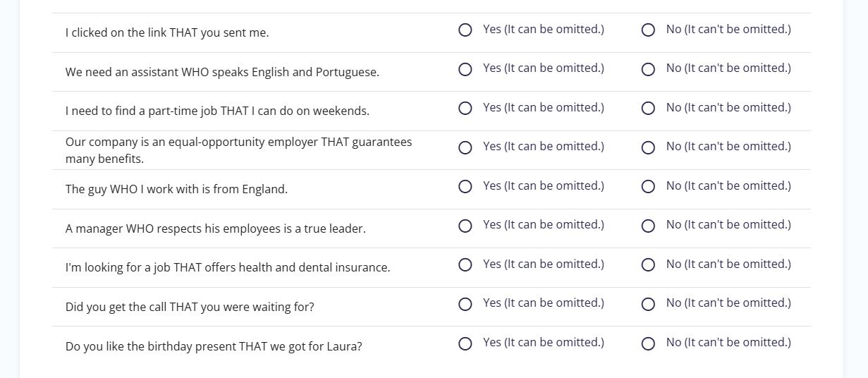868x378 pixels.
Task: Select Yes for birthday present for Laura
Action: (465, 344)
